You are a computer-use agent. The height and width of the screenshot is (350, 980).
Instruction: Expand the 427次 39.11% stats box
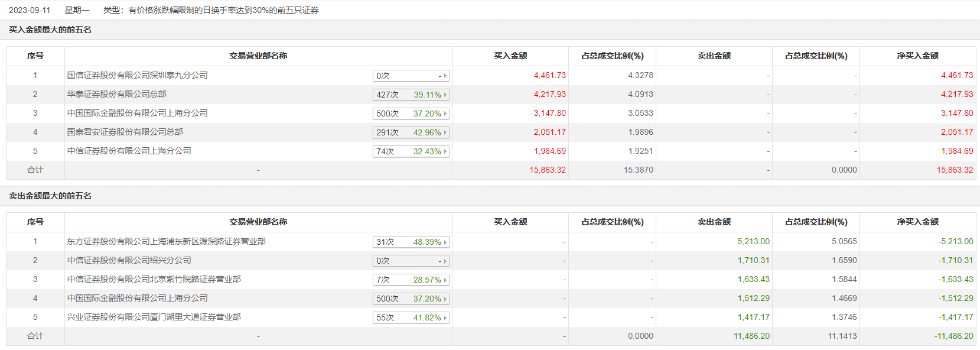411,95
